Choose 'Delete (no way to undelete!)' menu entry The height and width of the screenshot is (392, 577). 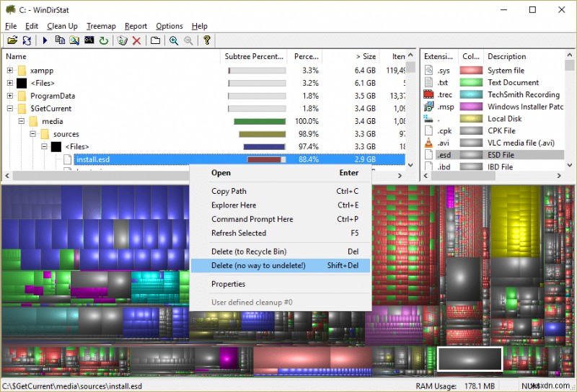tap(258, 266)
